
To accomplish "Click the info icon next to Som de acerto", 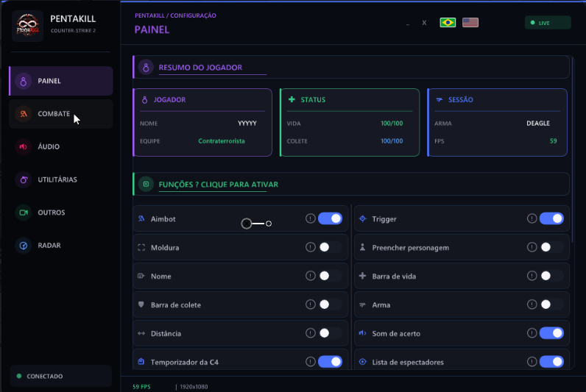I will 532,333.
